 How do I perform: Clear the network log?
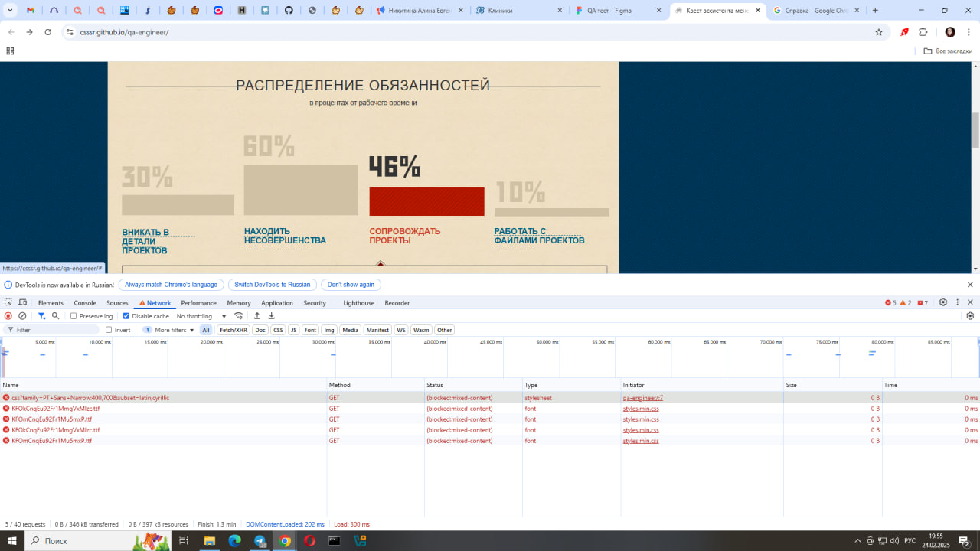pyautogui.click(x=22, y=316)
